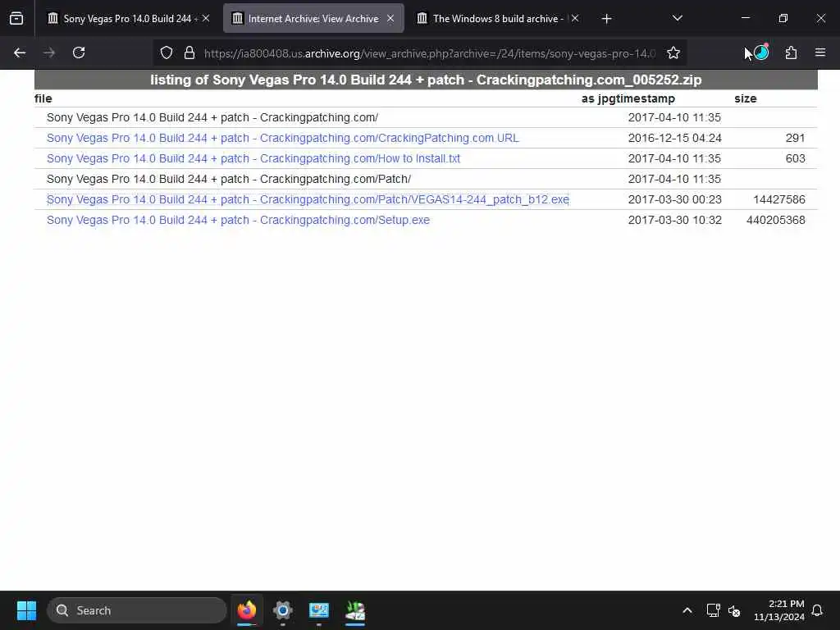Go back using the back arrow

(20, 52)
